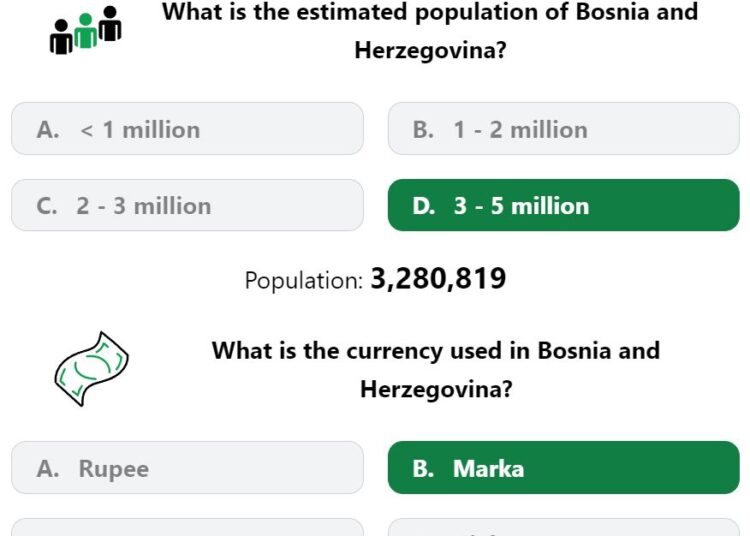This screenshot has width=750, height=536.
Task: Select answer A. < 1 million
Action: (x=187, y=129)
